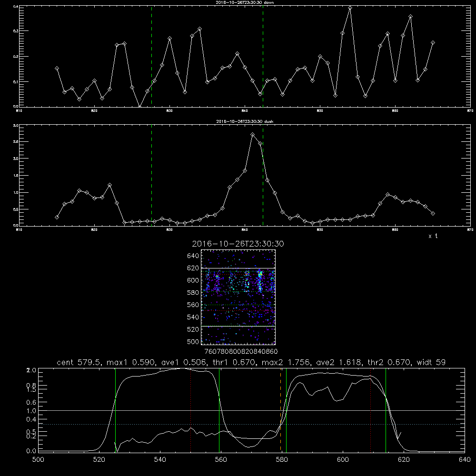Click the 'thr1 0.670' value in the stats line
This screenshot has width=476, height=476.
[x=235, y=362]
